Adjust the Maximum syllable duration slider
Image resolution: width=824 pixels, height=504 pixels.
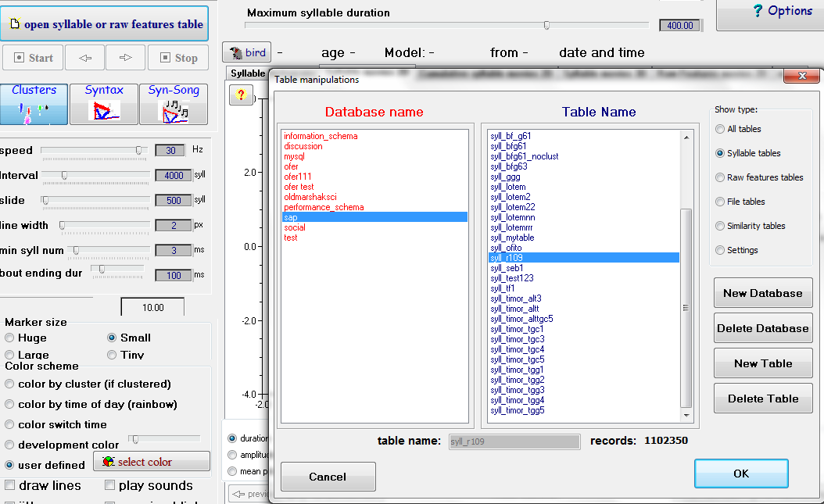[x=546, y=25]
